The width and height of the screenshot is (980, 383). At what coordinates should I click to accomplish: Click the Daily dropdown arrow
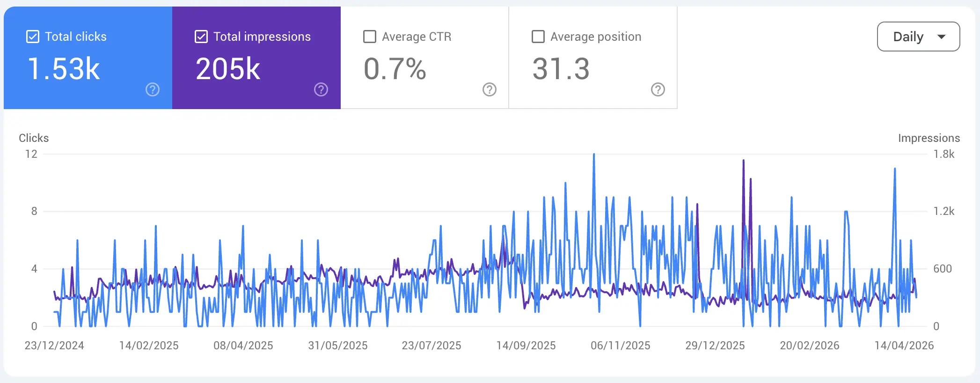click(x=942, y=37)
